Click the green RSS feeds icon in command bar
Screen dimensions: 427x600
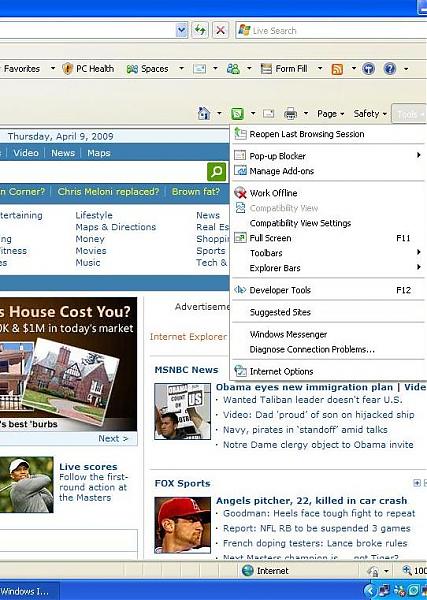pyautogui.click(x=237, y=114)
